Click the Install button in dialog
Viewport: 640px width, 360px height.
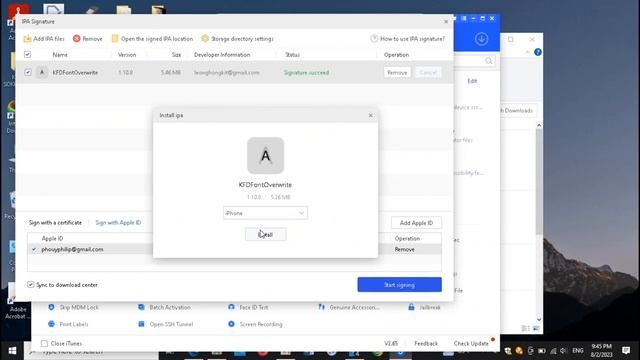(265, 235)
